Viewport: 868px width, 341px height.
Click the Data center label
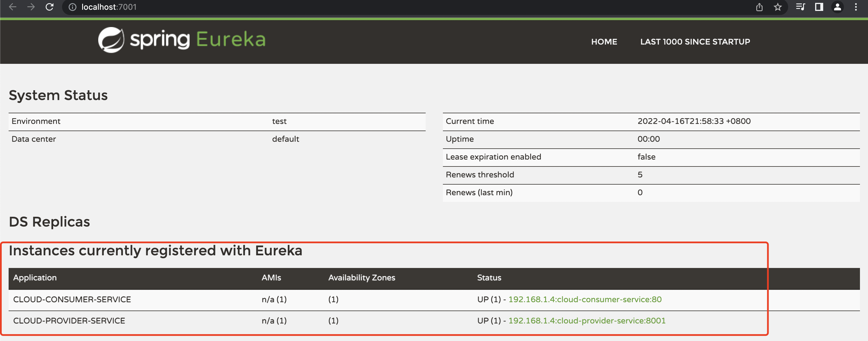pyautogui.click(x=34, y=139)
